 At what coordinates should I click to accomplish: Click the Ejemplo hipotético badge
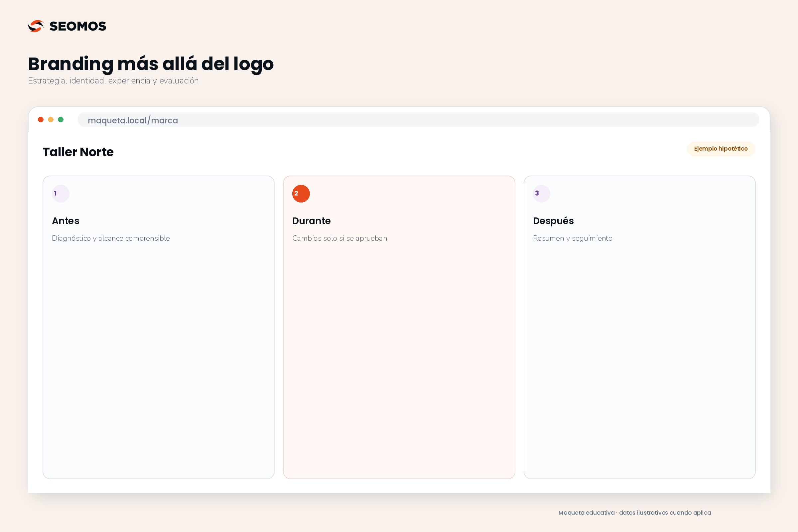coord(721,149)
